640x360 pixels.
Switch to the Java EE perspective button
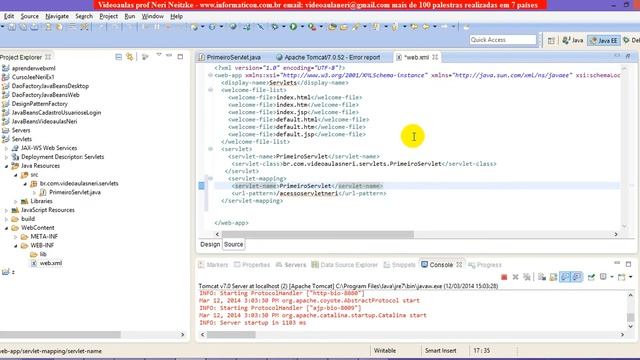pos(604,40)
